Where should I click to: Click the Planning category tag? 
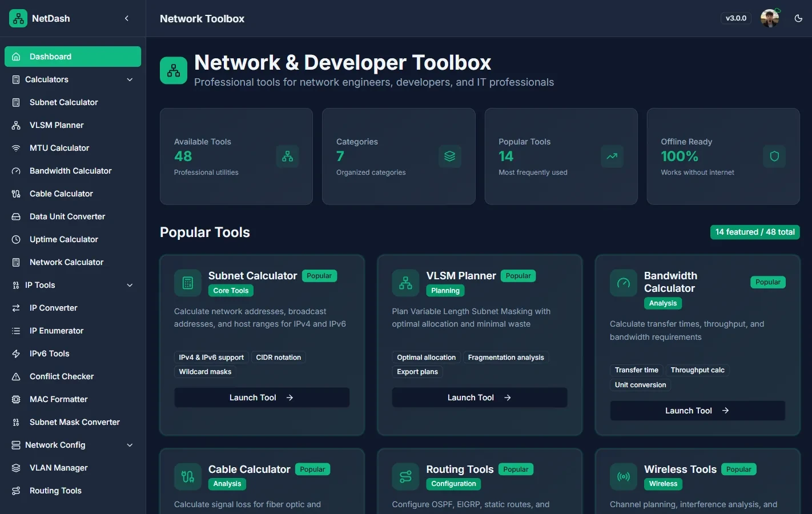(x=445, y=291)
